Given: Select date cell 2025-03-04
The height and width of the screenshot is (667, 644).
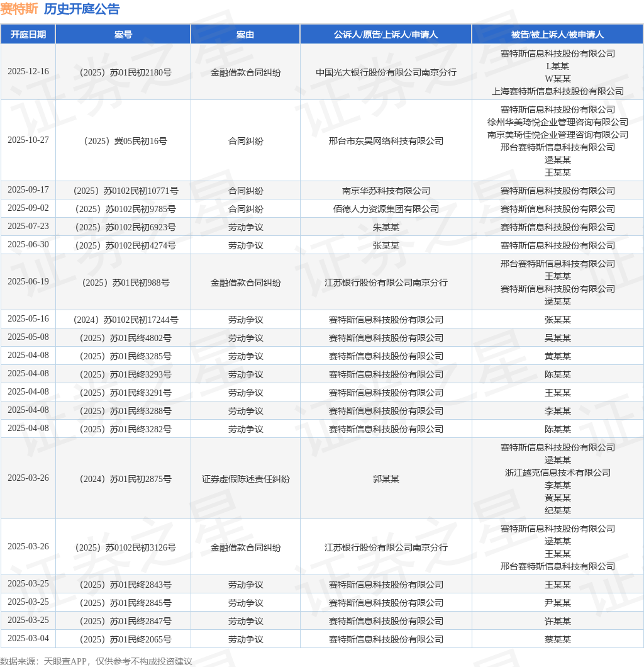Looking at the screenshot, I should tap(28, 639).
